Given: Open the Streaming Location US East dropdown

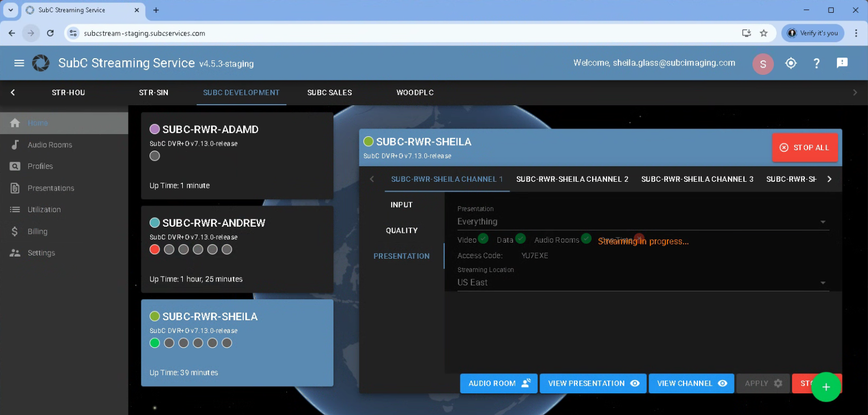Looking at the screenshot, I should click(643, 283).
